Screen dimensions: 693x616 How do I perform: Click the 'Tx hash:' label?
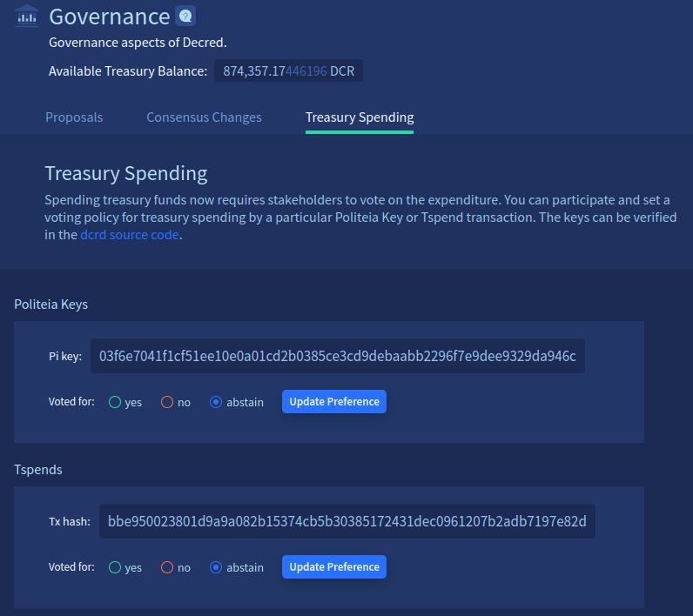[70, 521]
